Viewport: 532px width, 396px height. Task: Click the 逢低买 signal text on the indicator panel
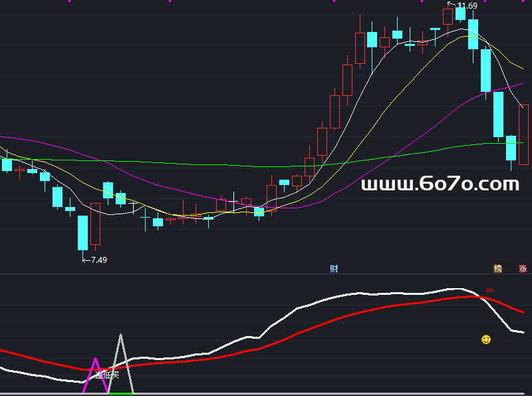coord(106,375)
